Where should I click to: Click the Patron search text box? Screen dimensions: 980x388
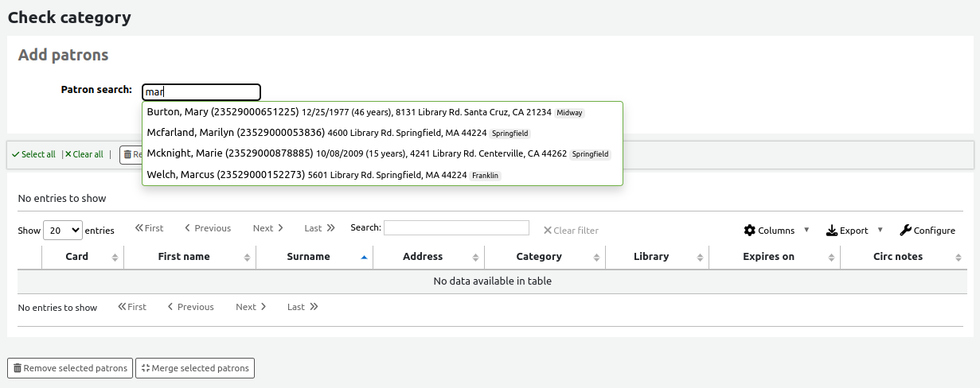[x=201, y=92]
